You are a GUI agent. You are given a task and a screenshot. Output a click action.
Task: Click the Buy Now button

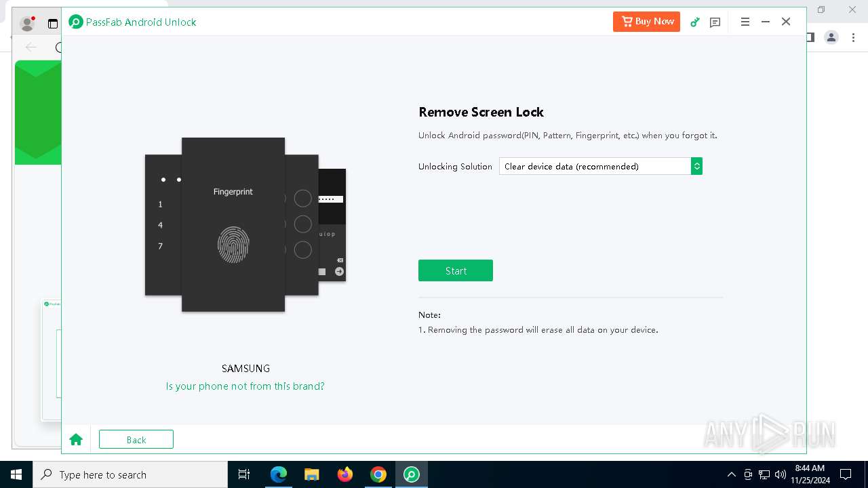[646, 22]
